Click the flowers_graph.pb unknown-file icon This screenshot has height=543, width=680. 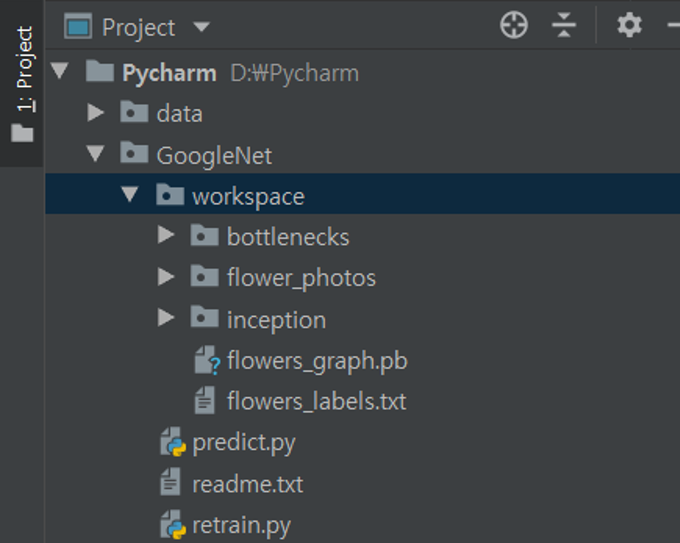(x=207, y=360)
